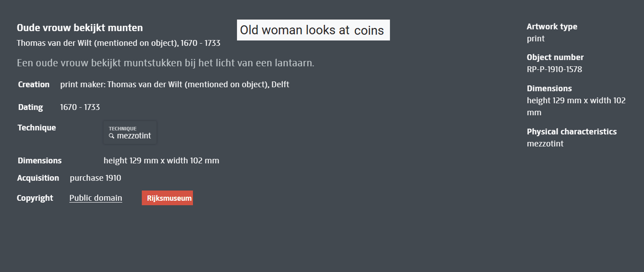Select object number RP-P-1910-1578
Viewport: 644px width, 272px height.
tap(554, 69)
